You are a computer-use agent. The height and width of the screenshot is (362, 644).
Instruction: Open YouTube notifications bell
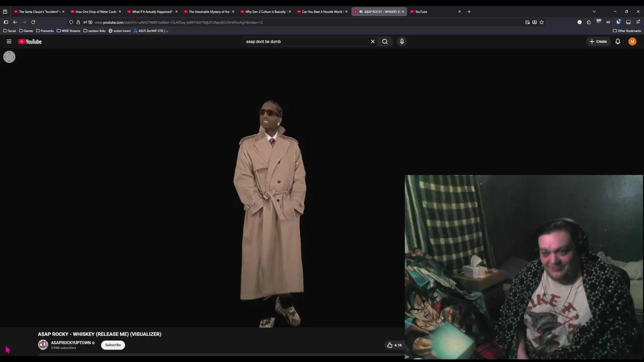pyautogui.click(x=618, y=42)
